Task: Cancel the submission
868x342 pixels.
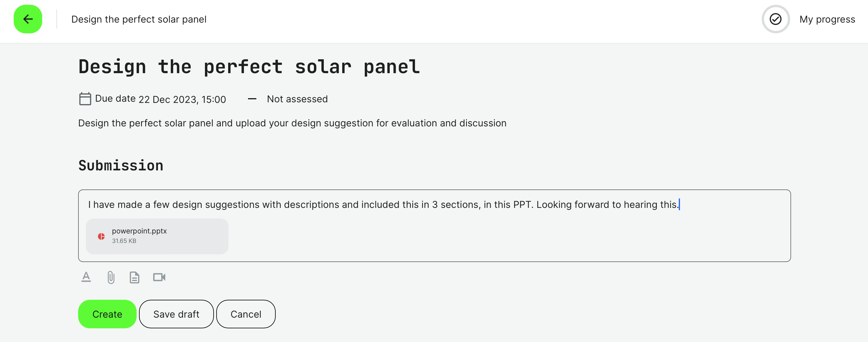Action: click(246, 314)
